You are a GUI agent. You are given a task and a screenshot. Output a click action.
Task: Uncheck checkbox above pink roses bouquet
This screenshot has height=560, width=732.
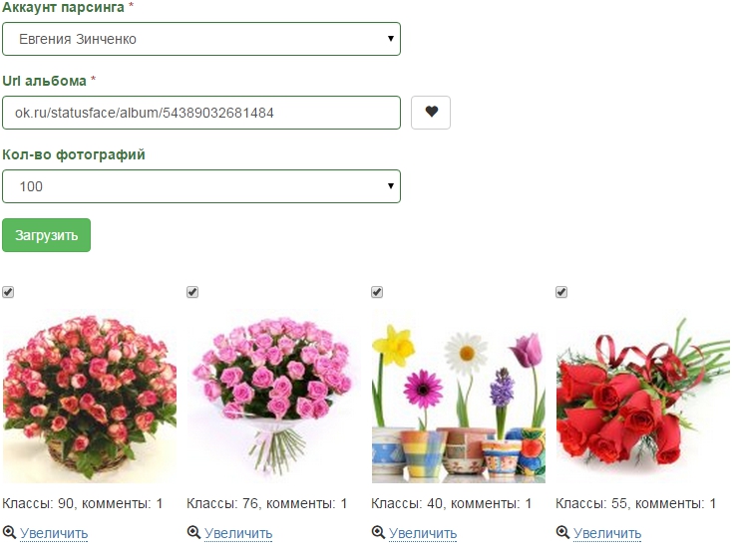coord(192,292)
